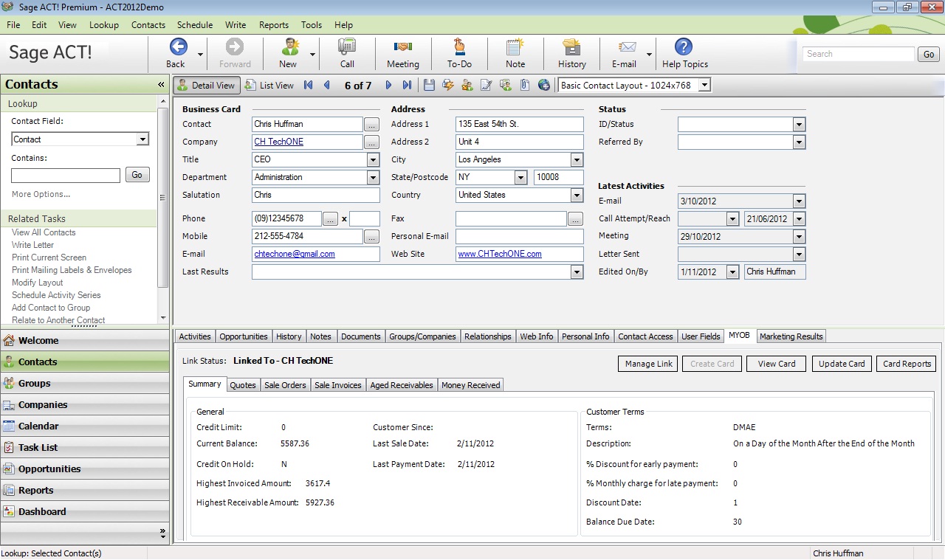Open the Task List navigation item
Viewport: 945px width, 560px height.
tap(85, 447)
